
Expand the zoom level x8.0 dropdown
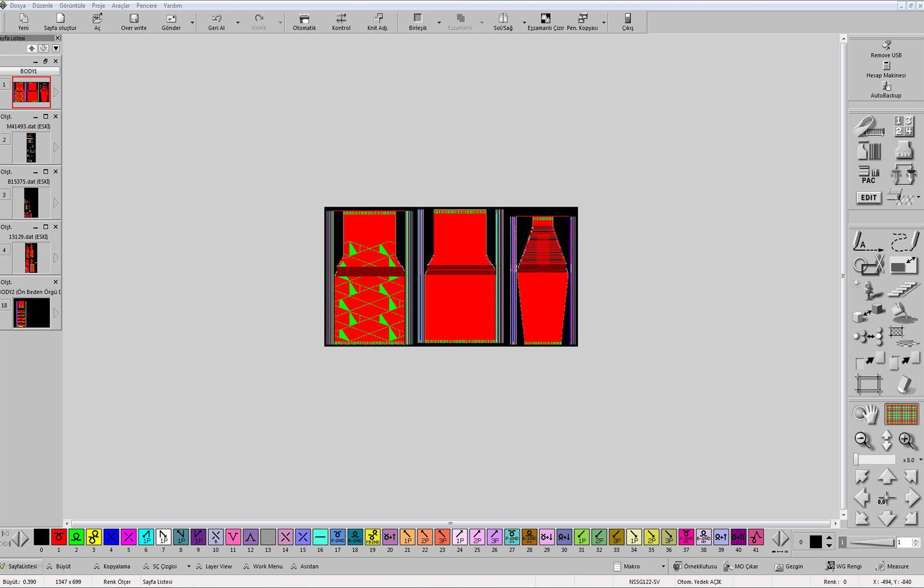920,460
